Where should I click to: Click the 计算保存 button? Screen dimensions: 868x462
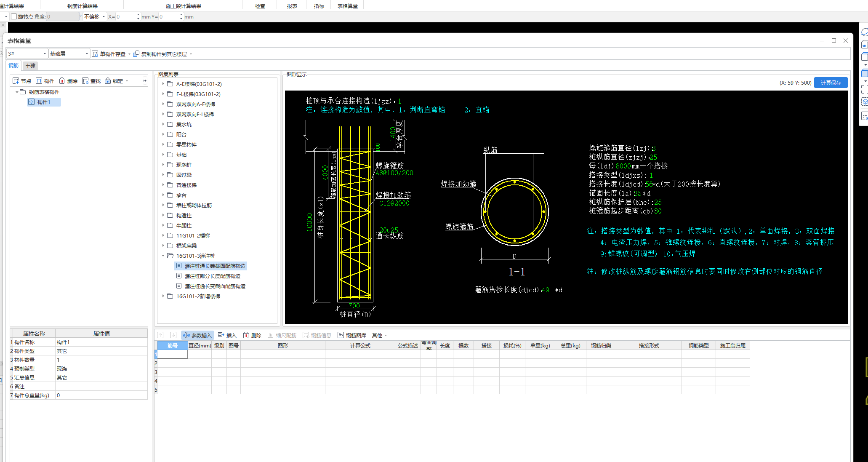(x=831, y=83)
